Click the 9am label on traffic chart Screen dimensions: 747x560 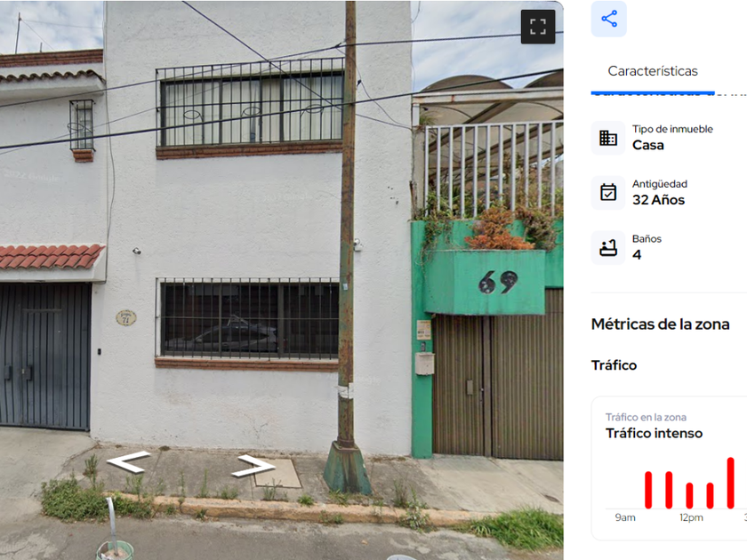click(625, 517)
